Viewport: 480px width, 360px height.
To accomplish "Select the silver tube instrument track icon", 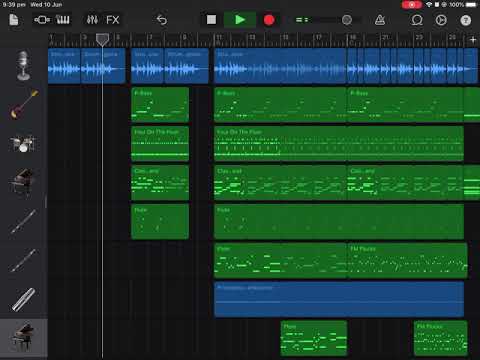I will (x=23, y=299).
